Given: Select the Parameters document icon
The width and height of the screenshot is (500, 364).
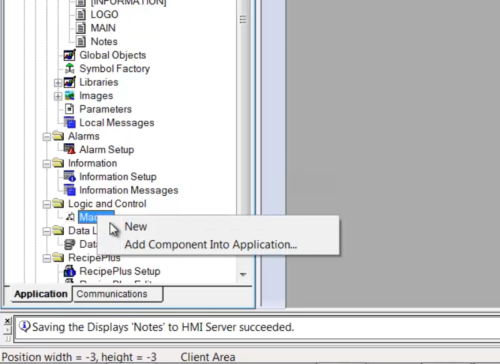Looking at the screenshot, I should (69, 109).
